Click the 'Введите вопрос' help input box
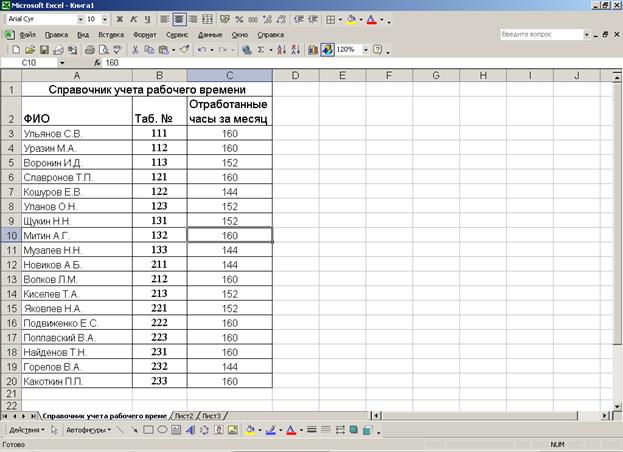Screen dimensions: 623x452 coord(538,34)
